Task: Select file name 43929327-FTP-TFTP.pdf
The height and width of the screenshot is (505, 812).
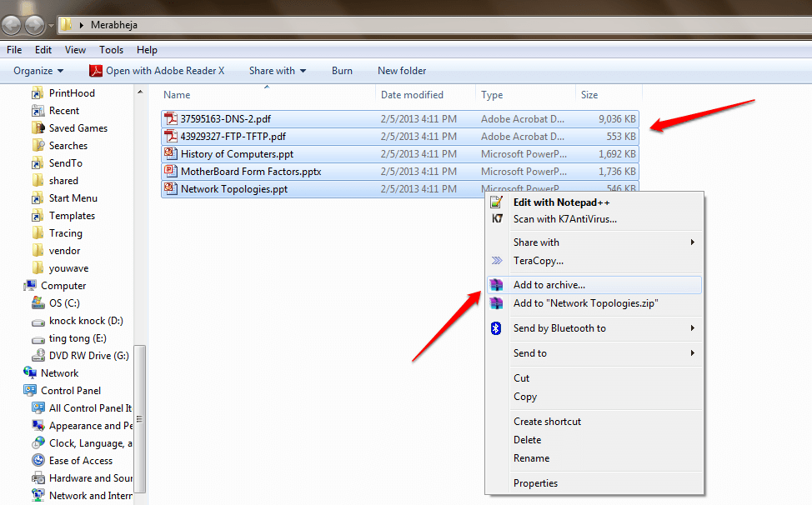Action: pos(233,137)
